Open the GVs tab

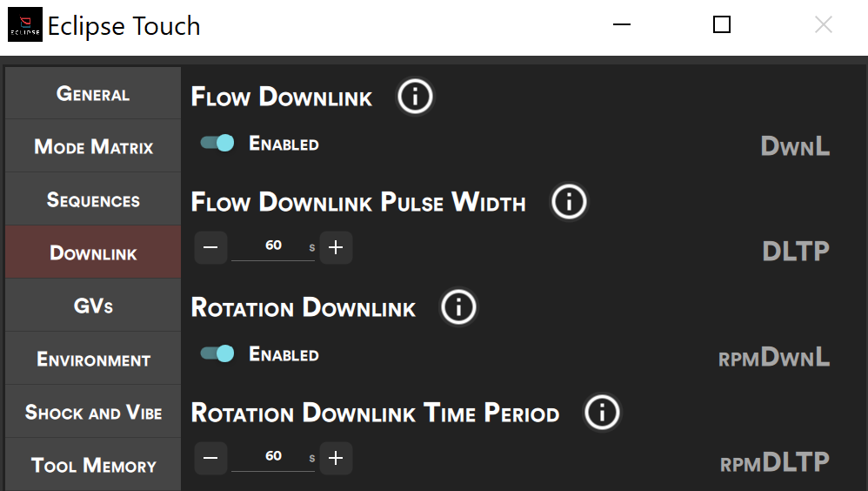point(93,306)
